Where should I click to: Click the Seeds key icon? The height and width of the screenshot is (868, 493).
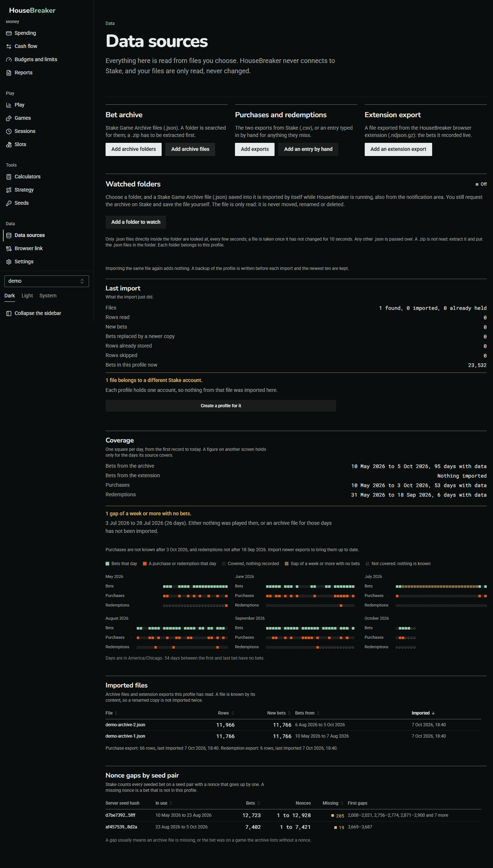click(x=9, y=203)
